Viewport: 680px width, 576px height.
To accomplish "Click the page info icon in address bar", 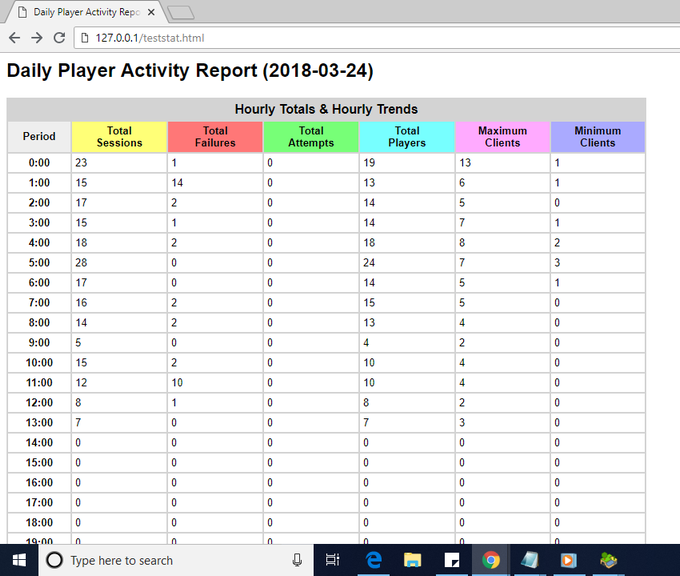I will (x=84, y=37).
